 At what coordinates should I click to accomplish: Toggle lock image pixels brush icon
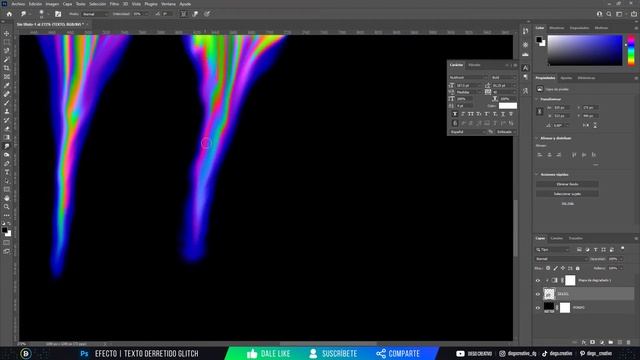pos(556,268)
